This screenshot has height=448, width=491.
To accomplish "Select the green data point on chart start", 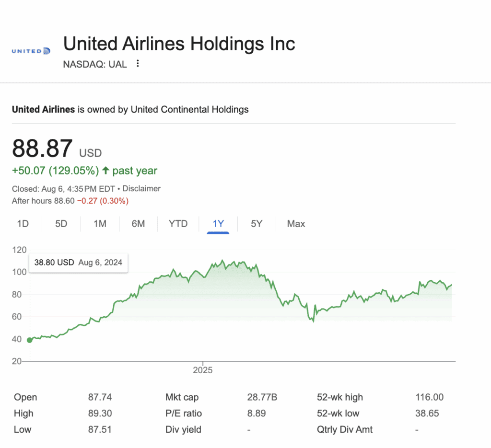I will point(29,340).
